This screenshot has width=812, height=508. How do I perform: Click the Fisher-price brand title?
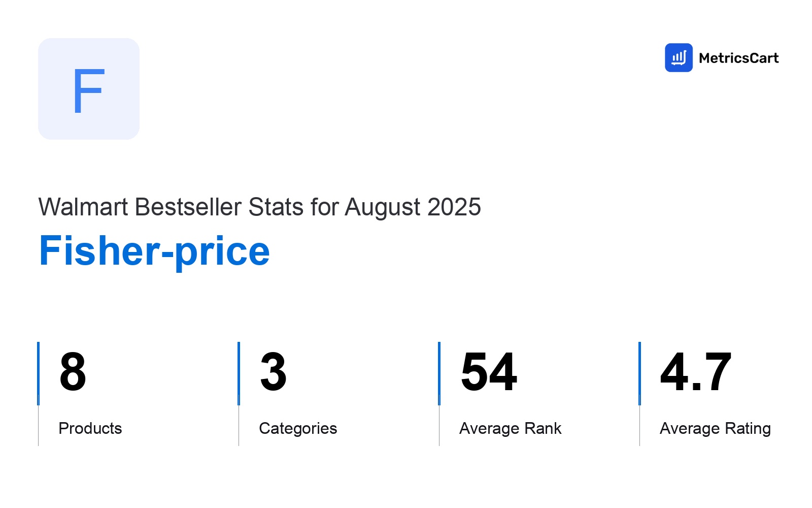pos(154,251)
